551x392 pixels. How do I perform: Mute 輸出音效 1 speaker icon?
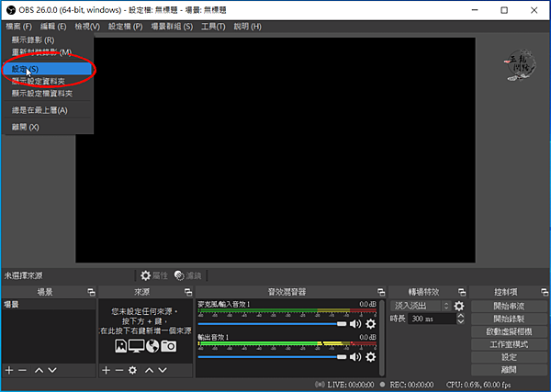355,357
